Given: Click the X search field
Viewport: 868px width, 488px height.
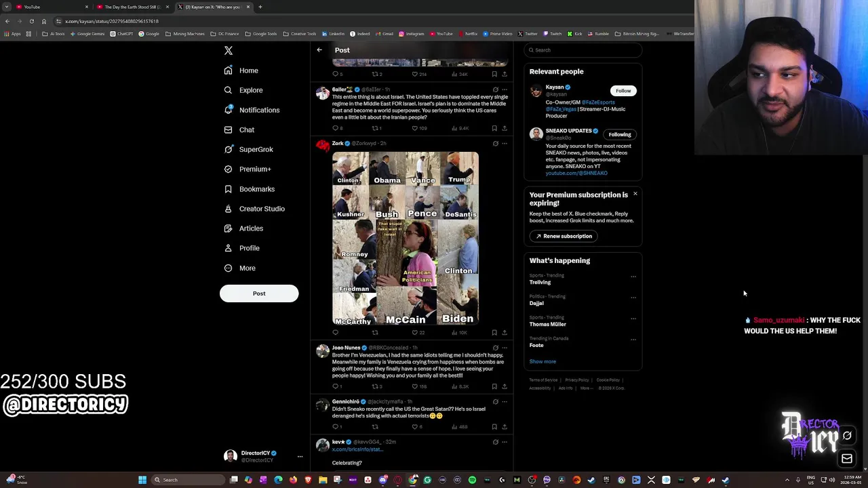Looking at the screenshot, I should [583, 50].
